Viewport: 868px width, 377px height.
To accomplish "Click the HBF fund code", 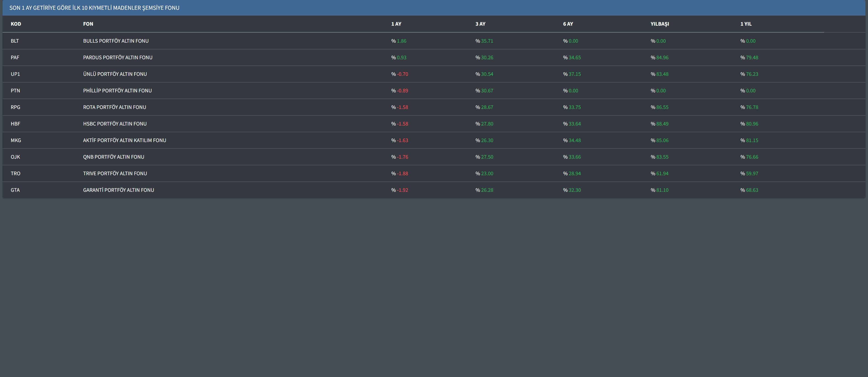I will click(15, 124).
